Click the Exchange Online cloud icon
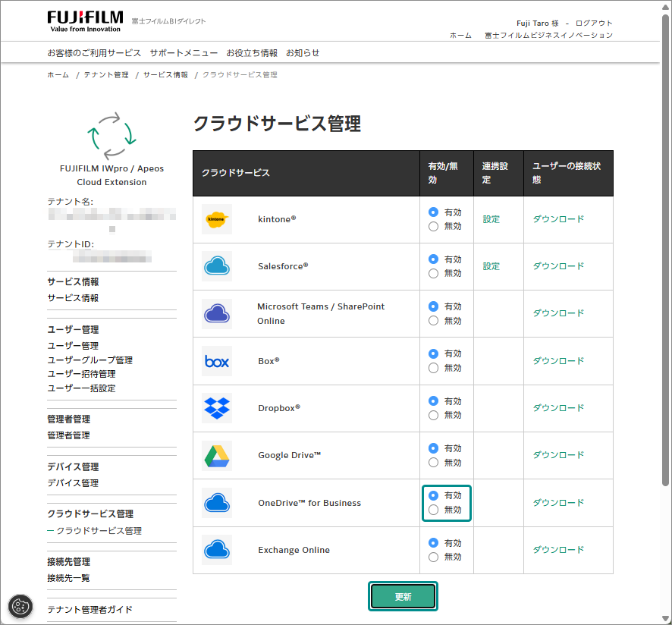Screen dimensions: 672x625 (217, 550)
